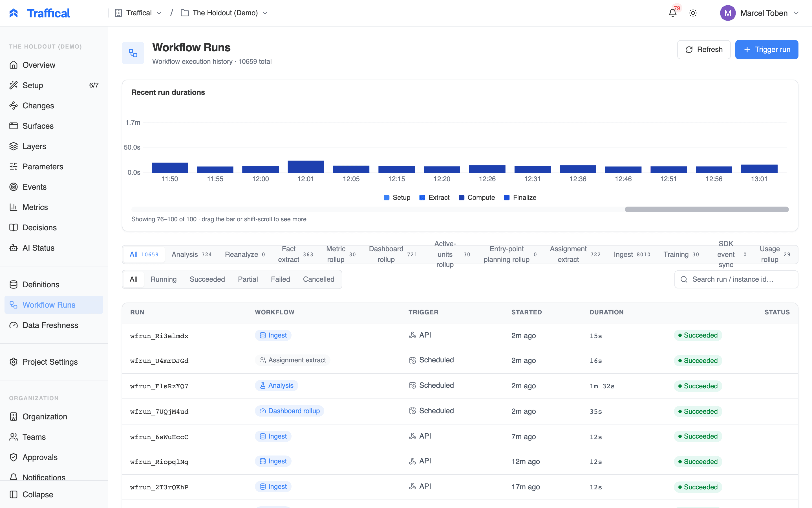Click the Workflow Runs header icon
The width and height of the screenshot is (812, 508).
pyautogui.click(x=133, y=53)
